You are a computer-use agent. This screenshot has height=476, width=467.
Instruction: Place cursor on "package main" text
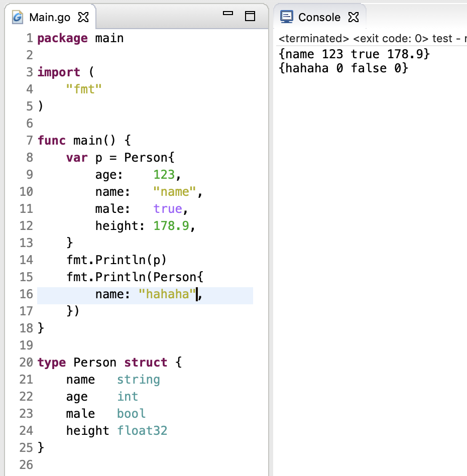click(x=80, y=38)
